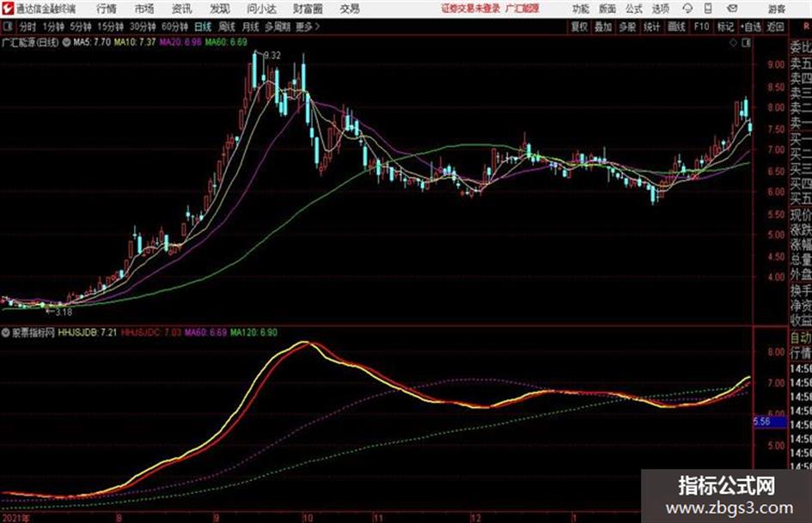Open the 行情 menu
Screen dimensions: 812x523
[107, 9]
